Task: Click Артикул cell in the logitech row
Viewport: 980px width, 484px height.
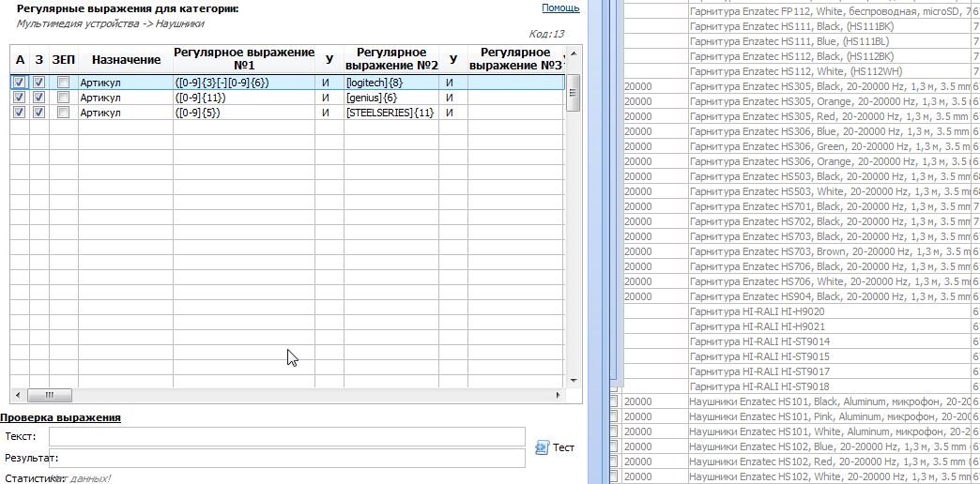Action: (126, 83)
